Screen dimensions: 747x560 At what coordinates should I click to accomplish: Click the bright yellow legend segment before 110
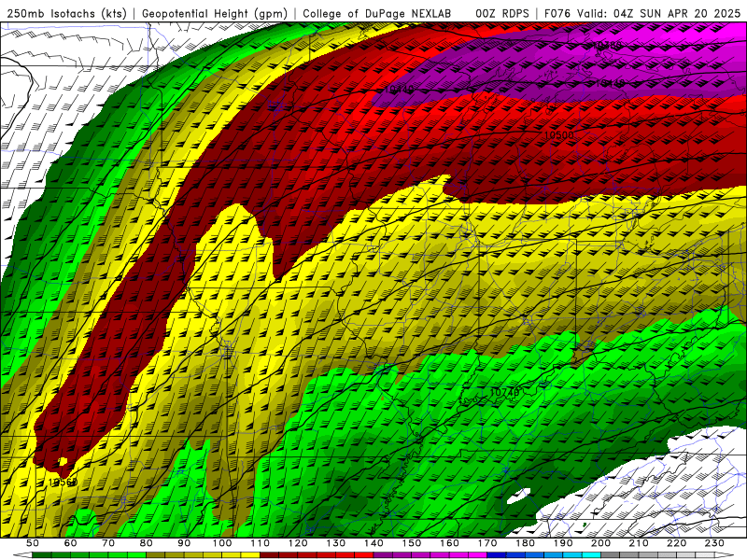click(250, 555)
